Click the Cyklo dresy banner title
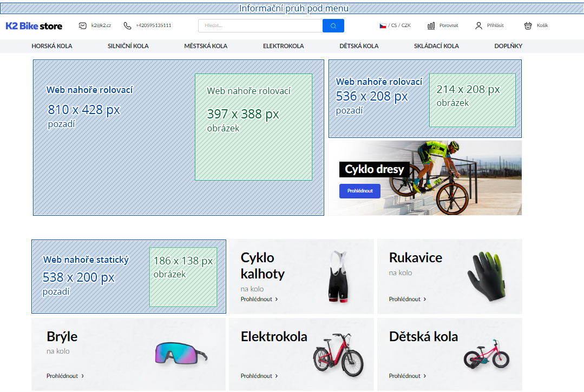The width and height of the screenshot is (584, 392). coord(375,169)
